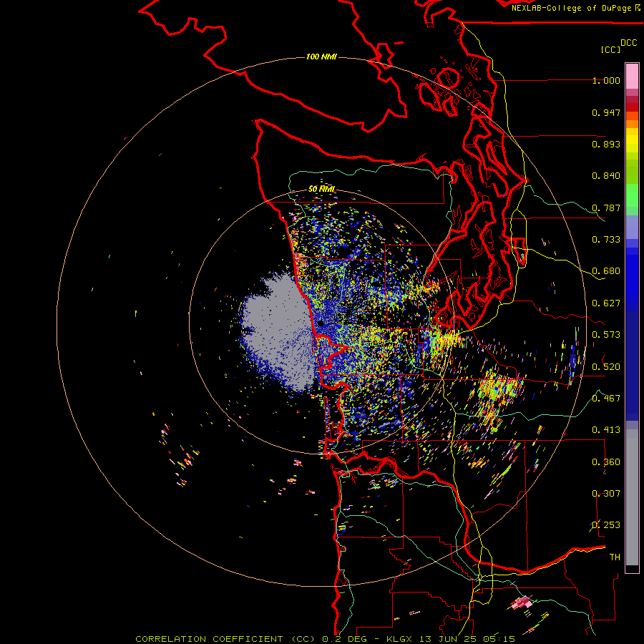644x644 pixels.
Task: Click the black radar site dot
Action: tap(321, 323)
